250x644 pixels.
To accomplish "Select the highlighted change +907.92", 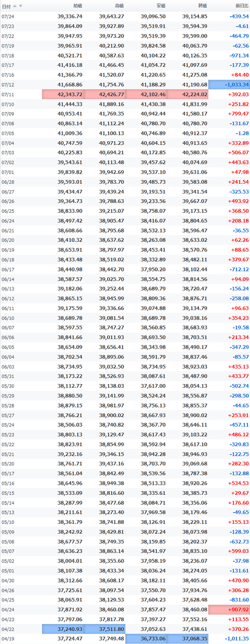I will (229, 609).
